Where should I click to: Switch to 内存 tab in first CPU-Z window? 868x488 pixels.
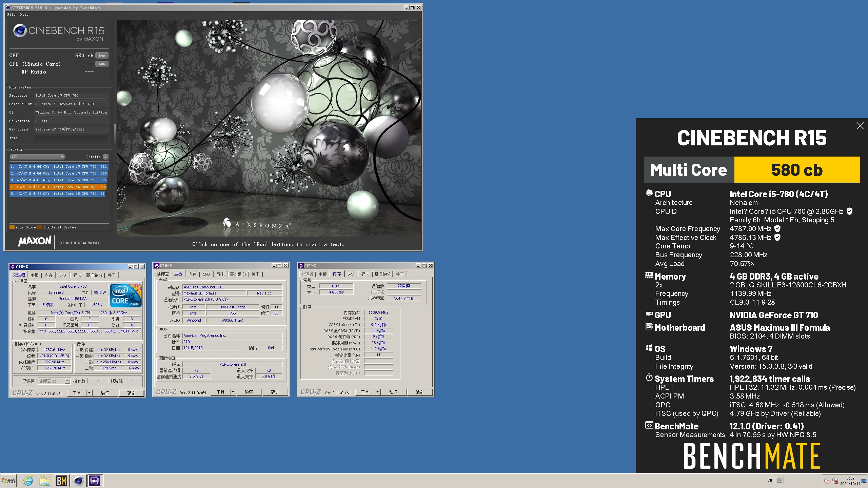coord(49,275)
